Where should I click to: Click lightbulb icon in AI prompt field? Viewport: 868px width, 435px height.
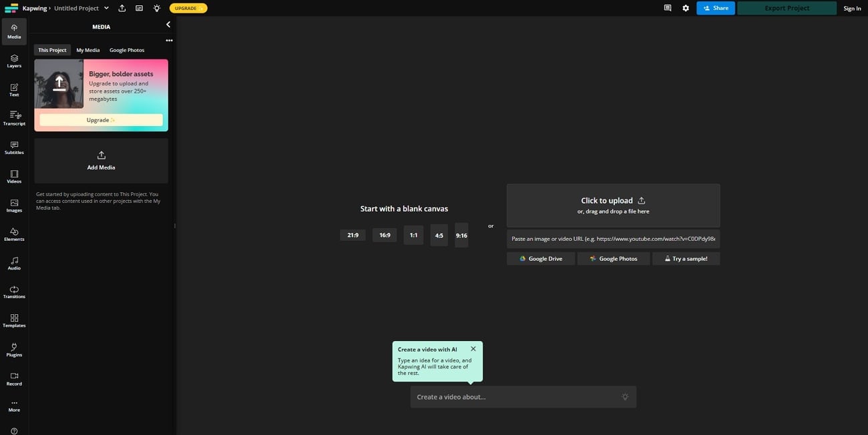(x=625, y=397)
